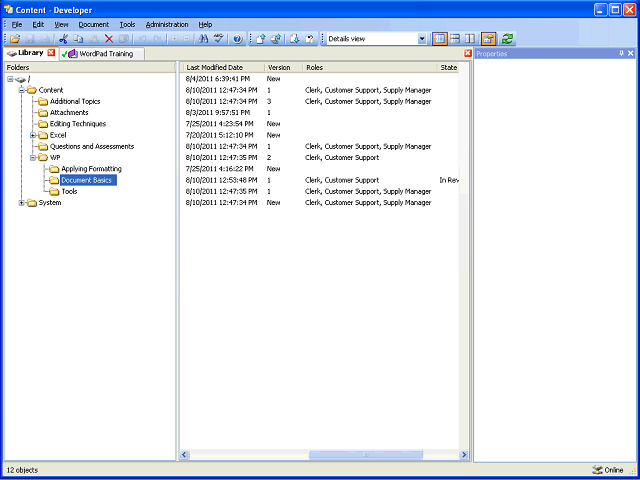640x480 pixels.
Task: Click the horizontal scrollbar left arrow
Action: (x=184, y=455)
